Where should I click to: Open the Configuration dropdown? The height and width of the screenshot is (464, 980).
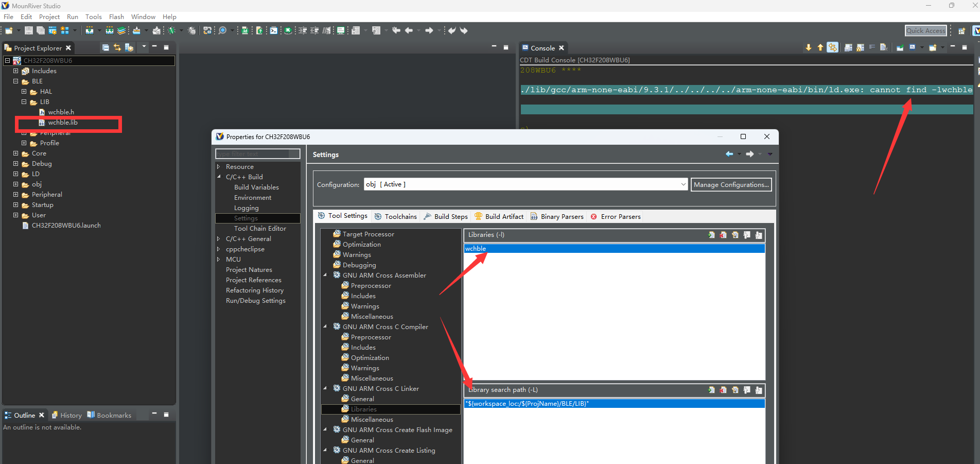click(x=683, y=184)
